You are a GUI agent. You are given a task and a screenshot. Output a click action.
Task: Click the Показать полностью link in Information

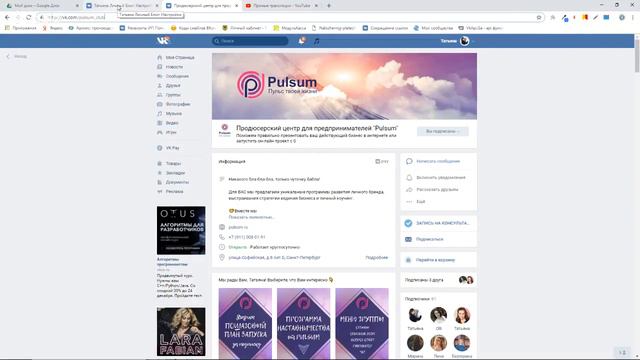[251, 218]
